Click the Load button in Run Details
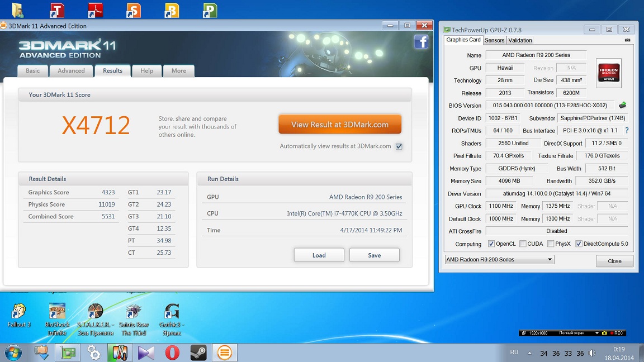The image size is (644, 362). coord(319,255)
